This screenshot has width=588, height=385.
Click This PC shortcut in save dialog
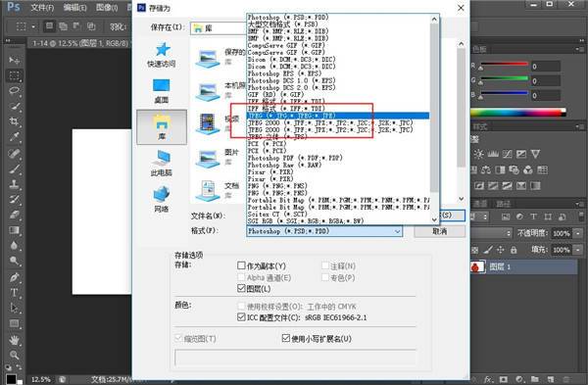(x=162, y=163)
